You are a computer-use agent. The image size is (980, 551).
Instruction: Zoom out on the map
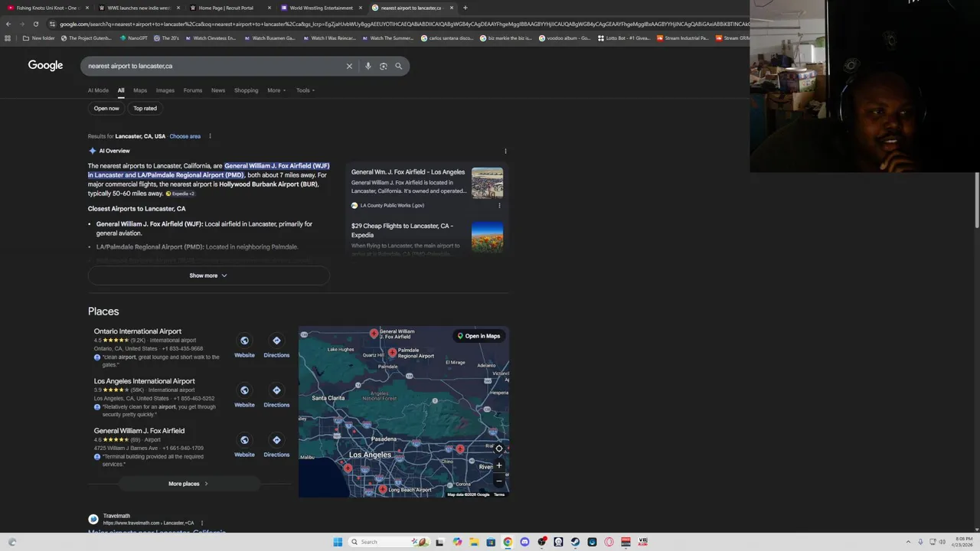499,481
